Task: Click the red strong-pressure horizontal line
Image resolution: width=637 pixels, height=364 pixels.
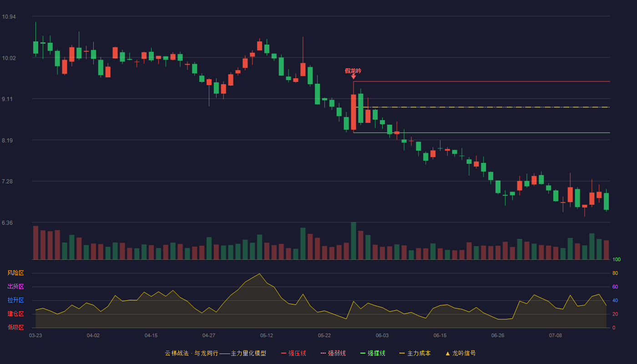Action: [x=481, y=81]
